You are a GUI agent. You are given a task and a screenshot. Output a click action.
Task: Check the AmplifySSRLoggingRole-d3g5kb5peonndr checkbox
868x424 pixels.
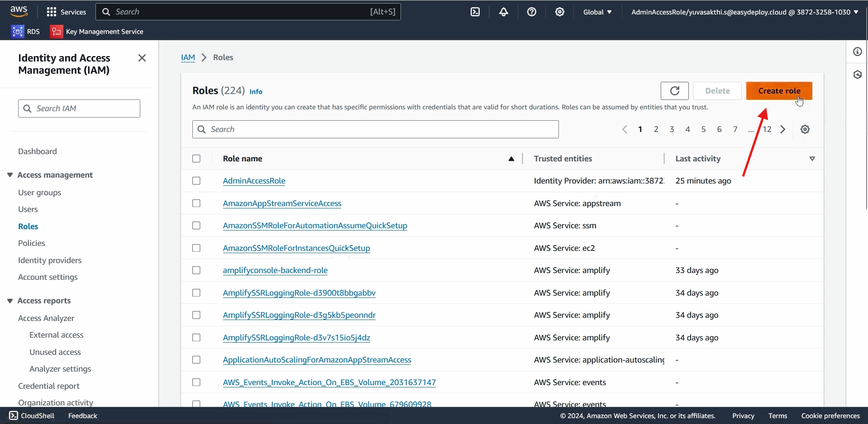point(196,315)
